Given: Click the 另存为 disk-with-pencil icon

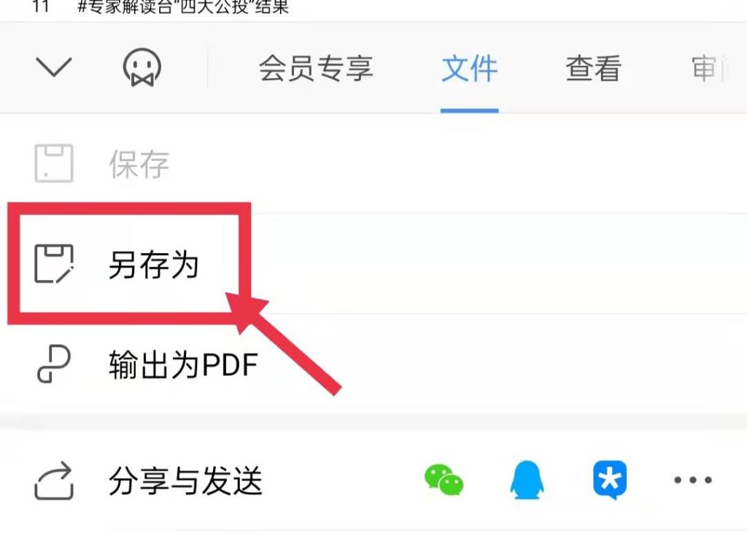Looking at the screenshot, I should [54, 264].
